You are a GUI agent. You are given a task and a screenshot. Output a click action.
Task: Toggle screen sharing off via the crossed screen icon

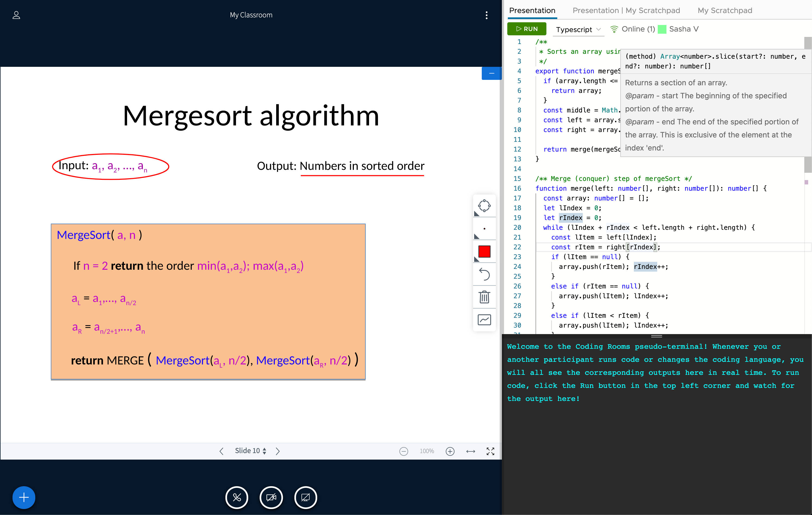[305, 497]
